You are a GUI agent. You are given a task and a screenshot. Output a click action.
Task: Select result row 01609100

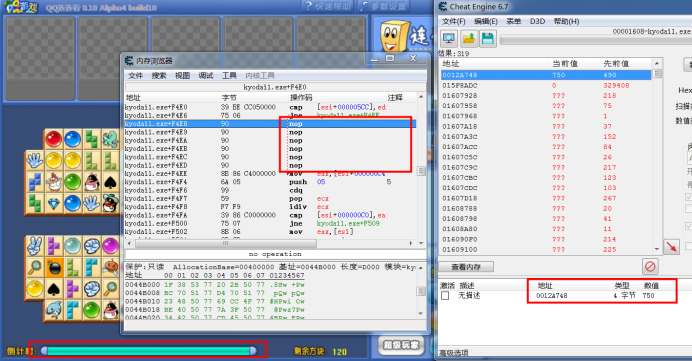click(x=546, y=249)
